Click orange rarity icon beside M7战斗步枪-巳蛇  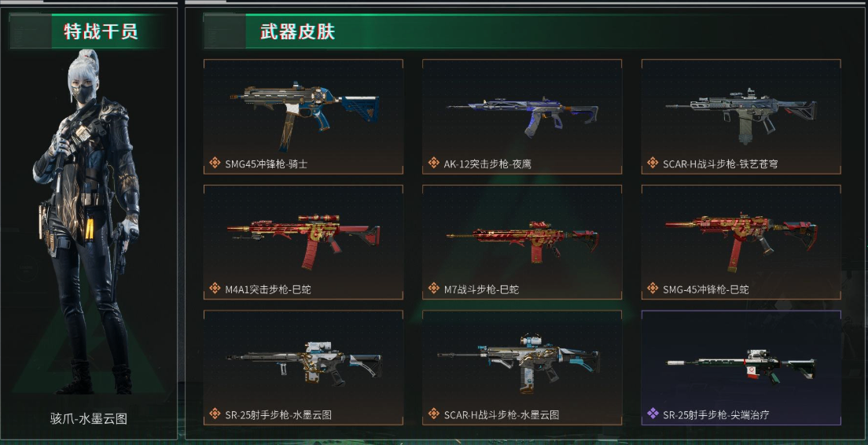(x=434, y=288)
